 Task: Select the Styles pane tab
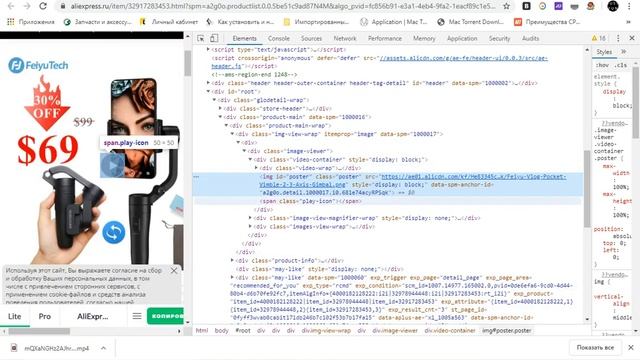coord(604,52)
